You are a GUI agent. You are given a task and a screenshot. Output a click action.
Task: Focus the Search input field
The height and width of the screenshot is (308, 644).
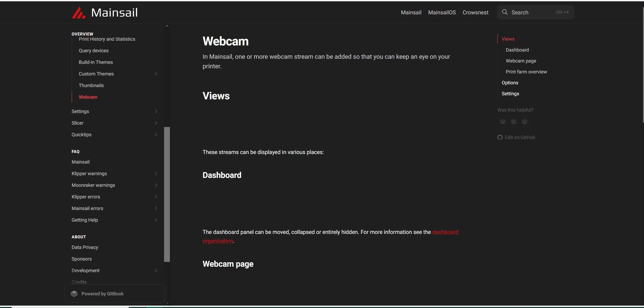pos(535,12)
